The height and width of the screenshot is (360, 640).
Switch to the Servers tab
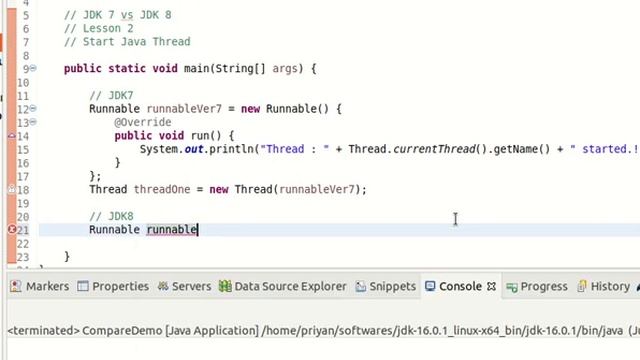tap(184, 287)
